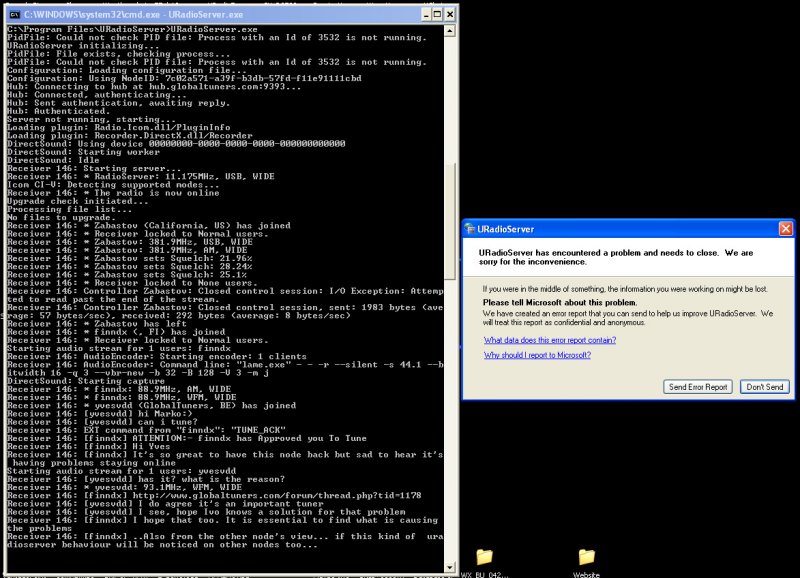Click the URadioServer dialog title text

click(506, 229)
